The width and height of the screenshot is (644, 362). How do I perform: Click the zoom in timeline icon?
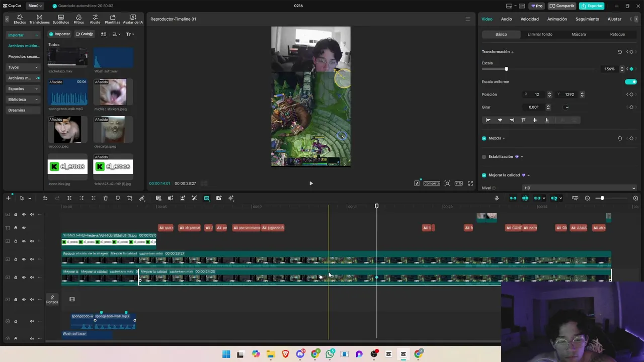pos(635,198)
